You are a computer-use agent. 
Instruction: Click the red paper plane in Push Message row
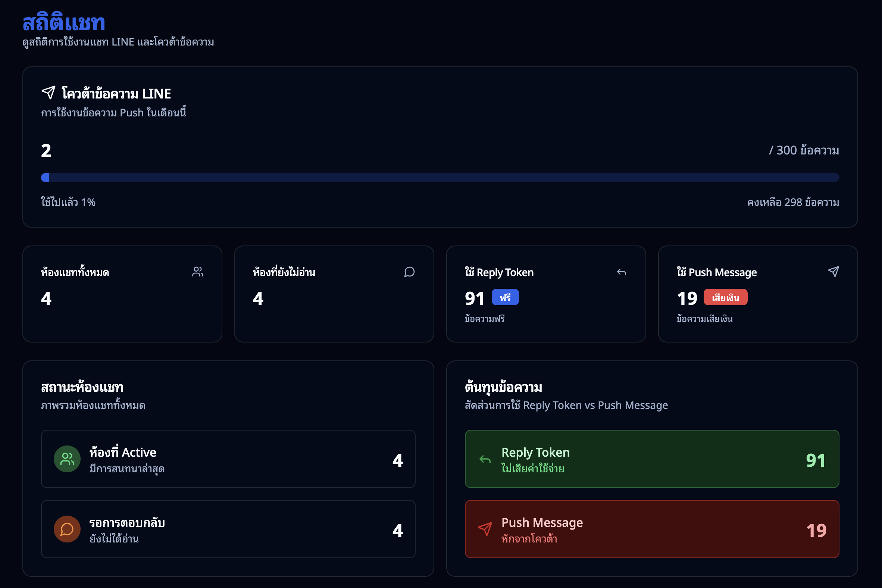pos(485,529)
